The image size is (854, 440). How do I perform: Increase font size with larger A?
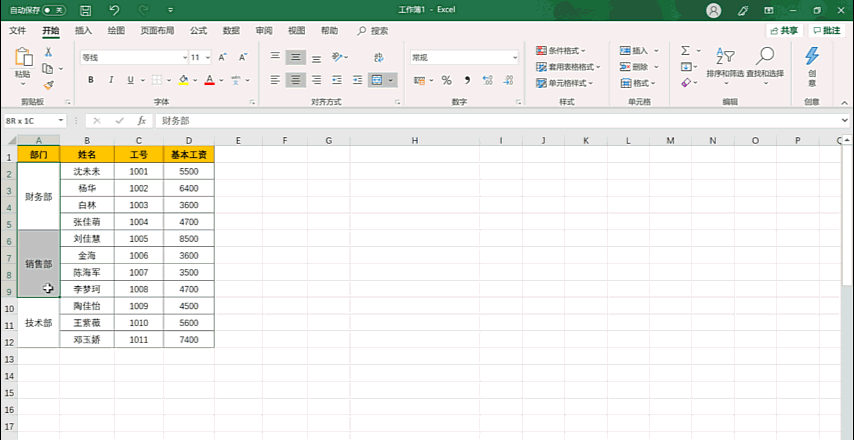(x=223, y=57)
